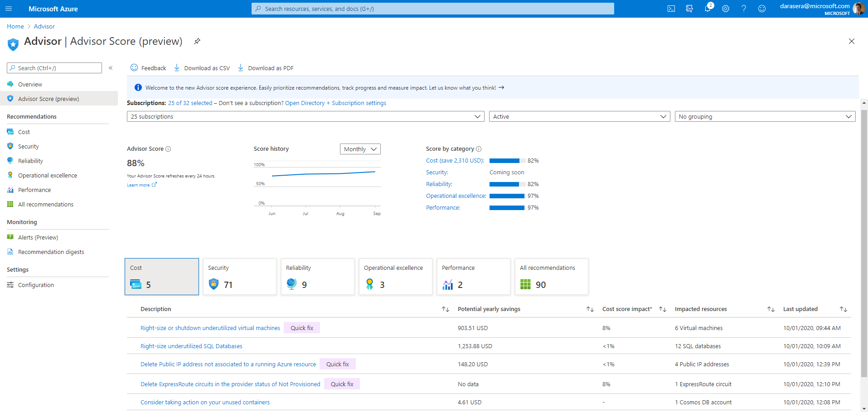
Task: Toggle sort order for Last updated column
Action: pos(844,309)
